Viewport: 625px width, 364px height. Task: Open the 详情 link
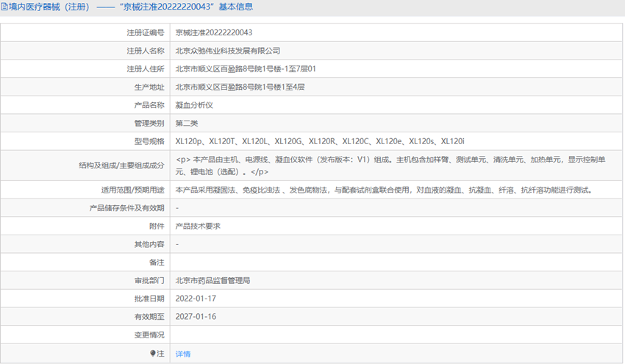[183, 354]
